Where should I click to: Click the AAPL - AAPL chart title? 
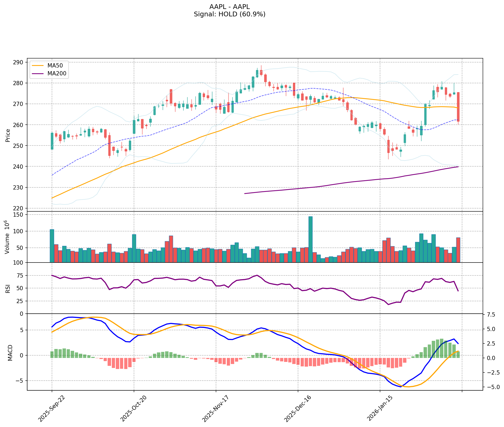229,7
